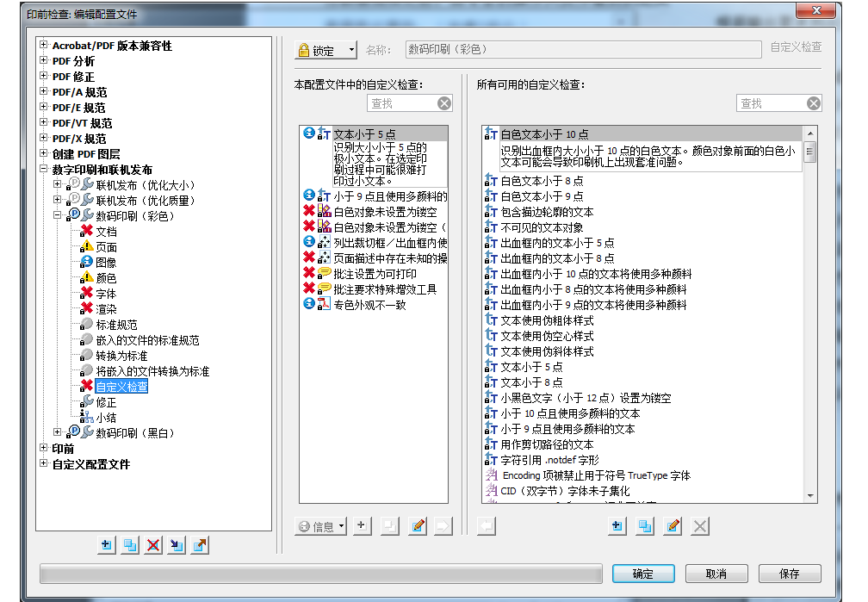The height and width of the screenshot is (602, 868).
Task: Click the 取消 button
Action: pos(716,574)
